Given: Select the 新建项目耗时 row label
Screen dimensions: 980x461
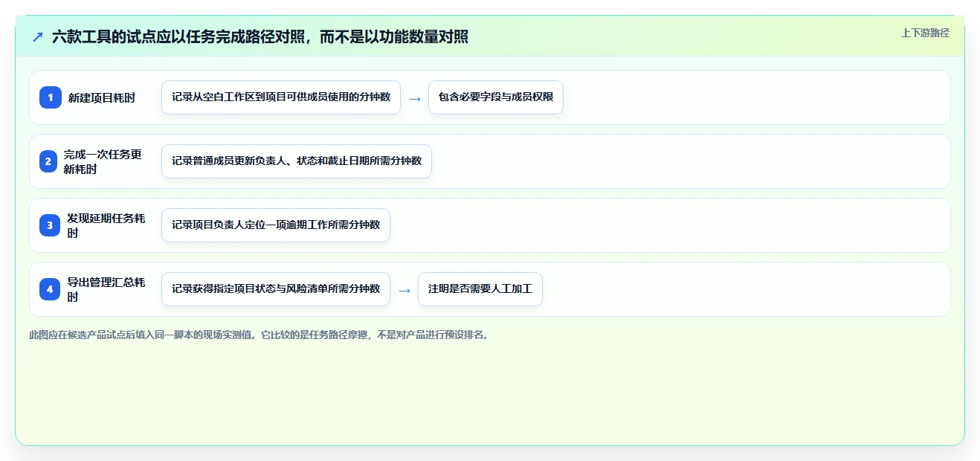Looking at the screenshot, I should tap(102, 98).
